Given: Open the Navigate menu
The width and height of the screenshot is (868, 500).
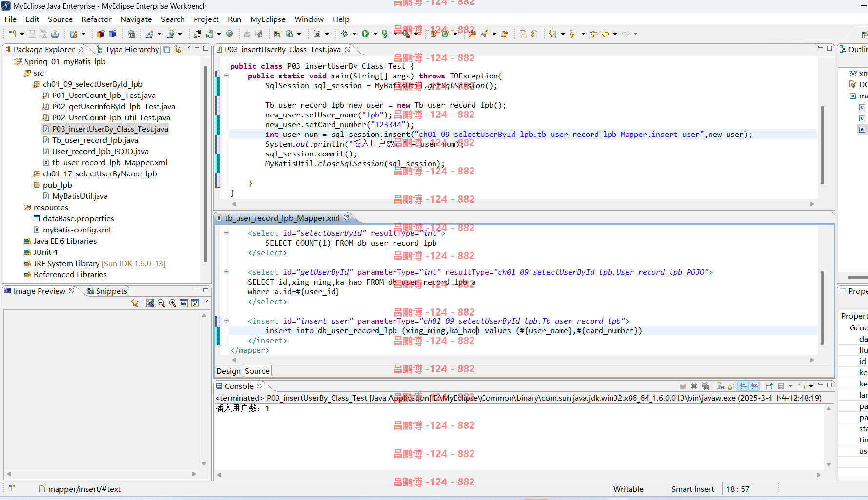Looking at the screenshot, I should tap(137, 19).
